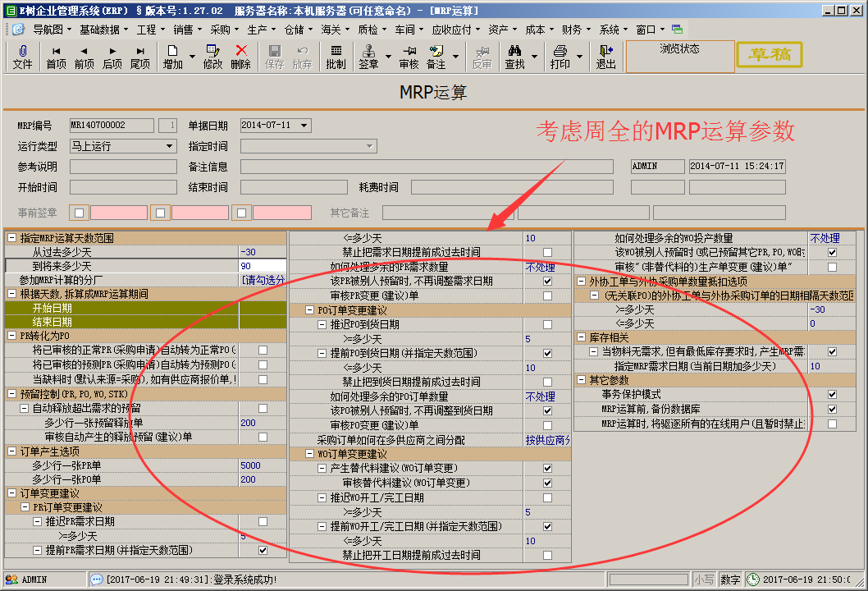Click the ADMIN user icon in status bar
The width and height of the screenshot is (868, 591).
click(x=11, y=580)
